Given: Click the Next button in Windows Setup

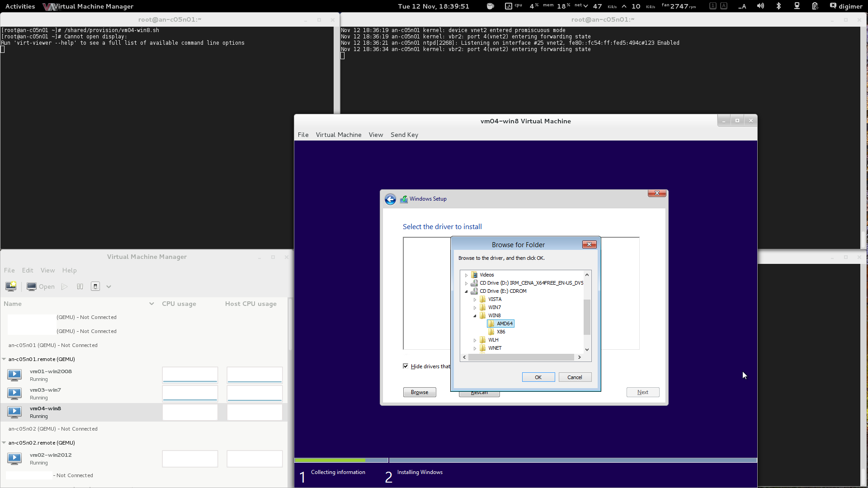Looking at the screenshot, I should (643, 392).
